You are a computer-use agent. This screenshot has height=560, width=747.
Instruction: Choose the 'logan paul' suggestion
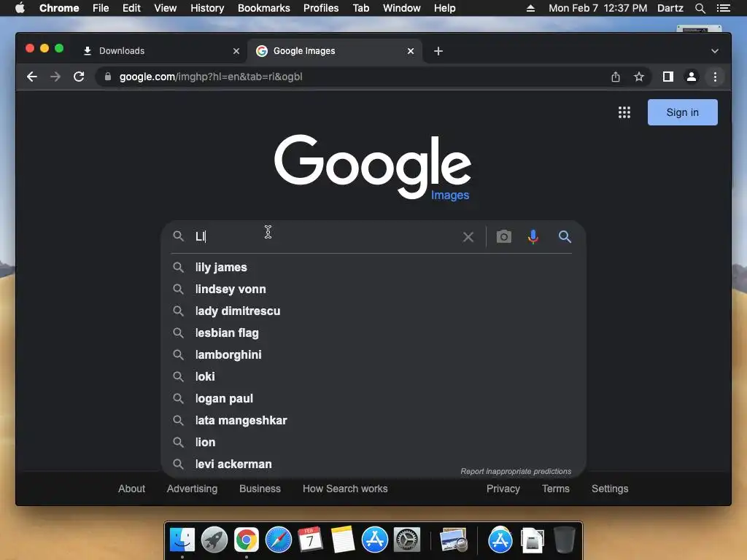pyautogui.click(x=373, y=399)
